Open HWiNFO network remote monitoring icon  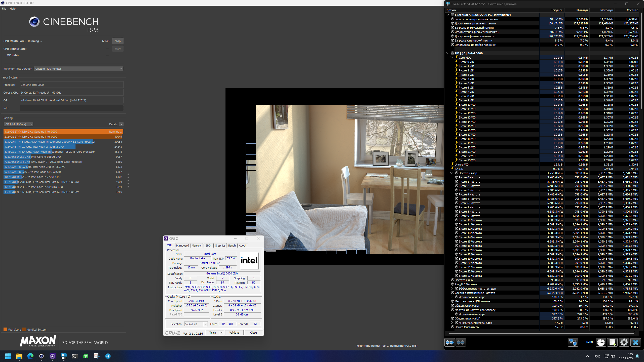573,342
